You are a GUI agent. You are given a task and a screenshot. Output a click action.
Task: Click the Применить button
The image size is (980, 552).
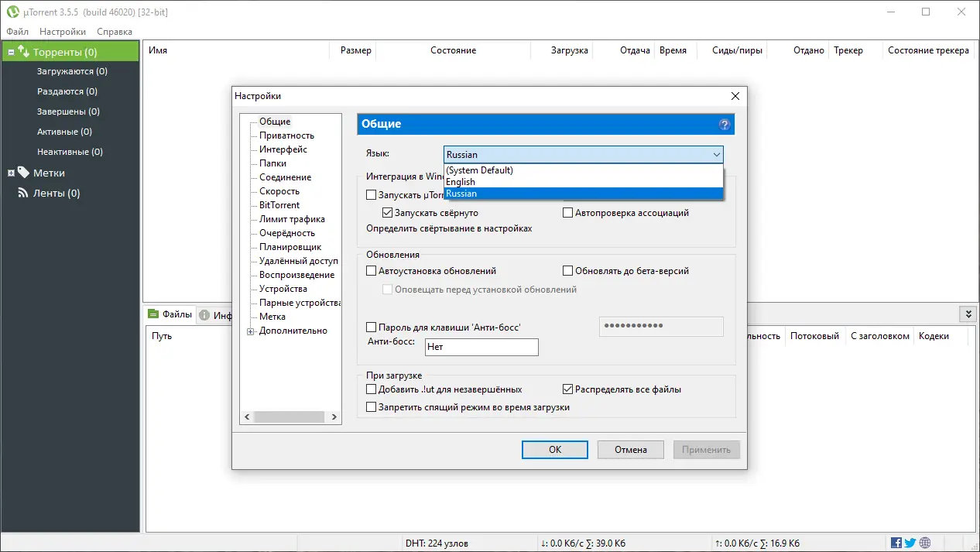pyautogui.click(x=707, y=450)
